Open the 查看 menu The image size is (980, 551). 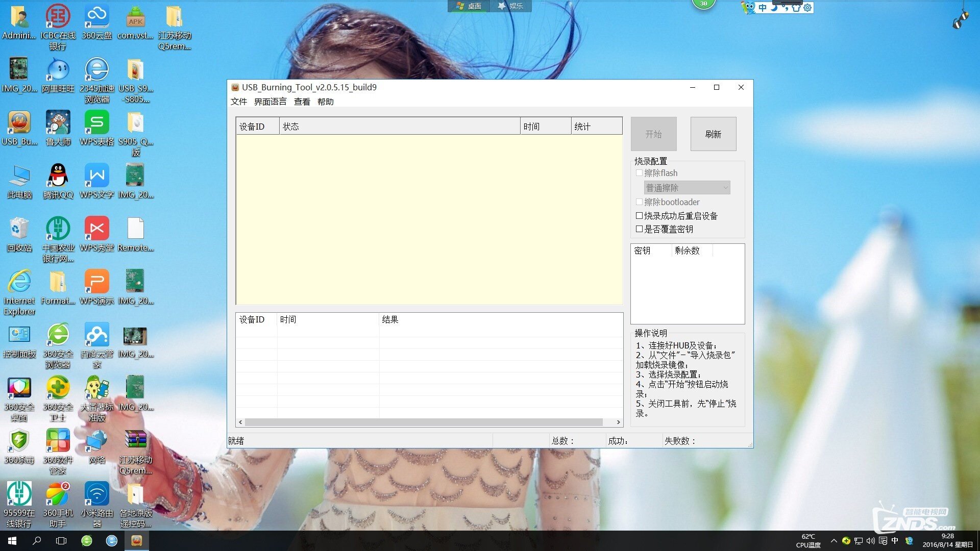pos(302,102)
